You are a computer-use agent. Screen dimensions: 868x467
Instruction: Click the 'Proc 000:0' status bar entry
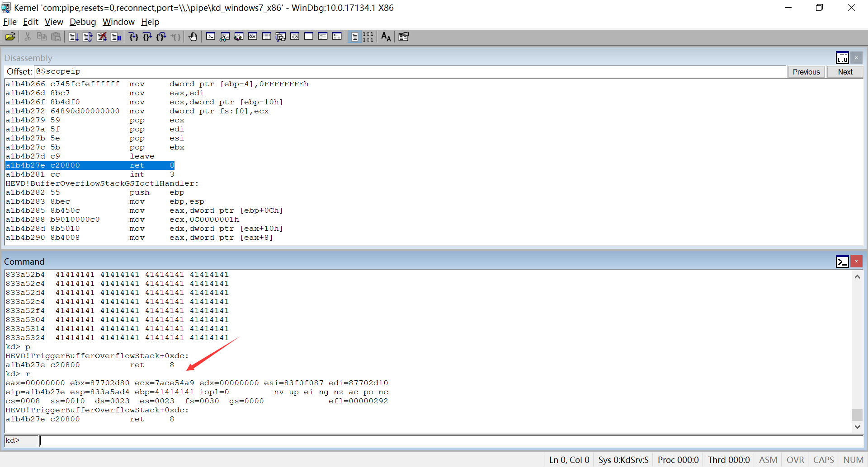point(678,460)
